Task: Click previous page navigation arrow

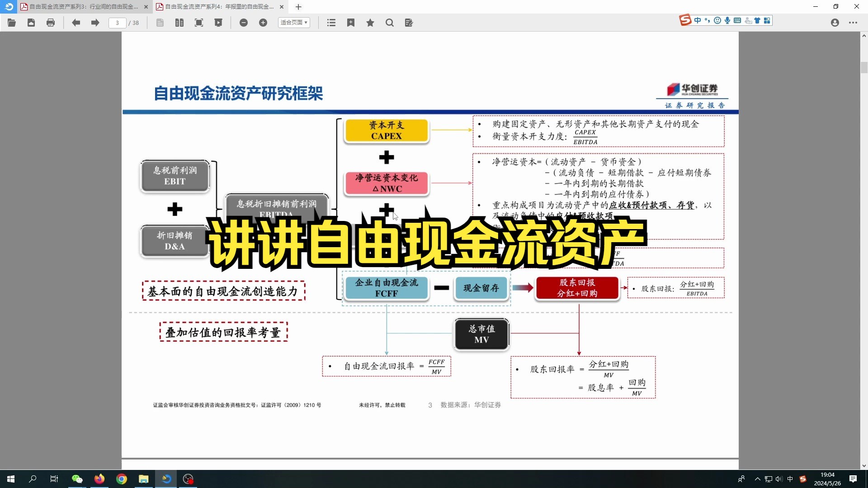Action: (x=75, y=23)
